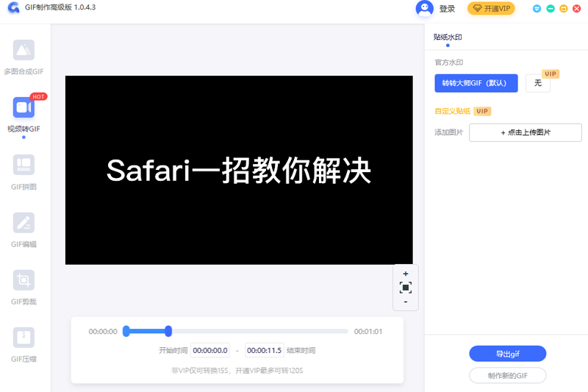Click the 导出gif button
The image size is (588, 392).
[x=507, y=354]
